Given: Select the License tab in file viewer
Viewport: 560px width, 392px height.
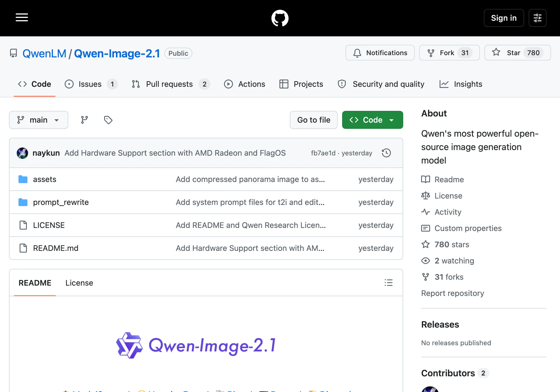Looking at the screenshot, I should tap(79, 283).
